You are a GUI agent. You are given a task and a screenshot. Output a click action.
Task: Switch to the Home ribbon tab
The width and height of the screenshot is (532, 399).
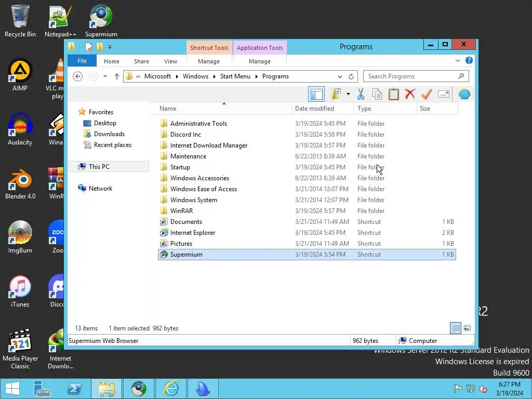click(112, 61)
